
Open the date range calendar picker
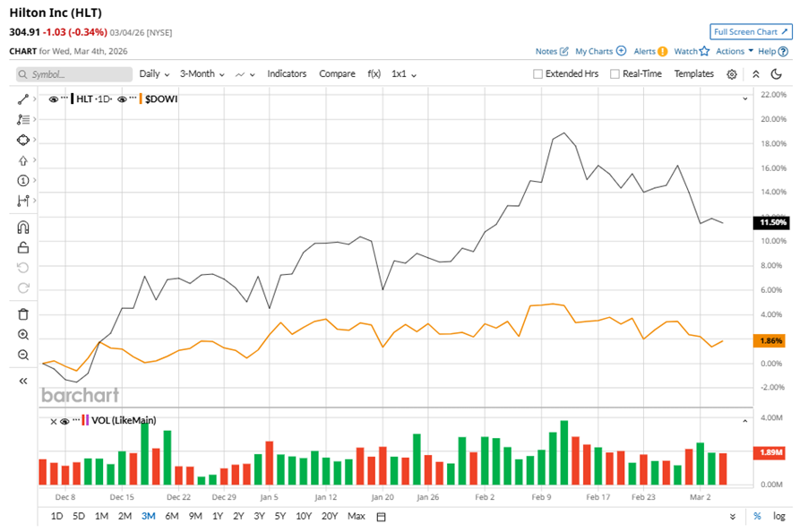pyautogui.click(x=381, y=517)
